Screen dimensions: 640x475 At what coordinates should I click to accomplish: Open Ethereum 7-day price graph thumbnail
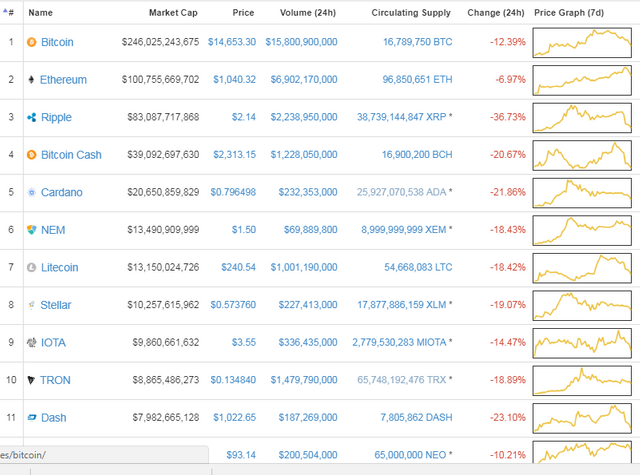tap(582, 80)
